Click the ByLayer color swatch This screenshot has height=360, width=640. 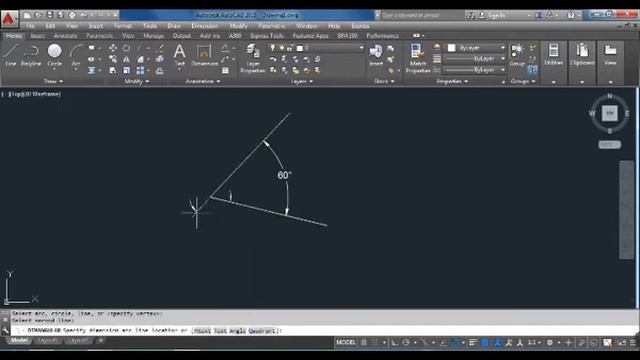tap(451, 48)
